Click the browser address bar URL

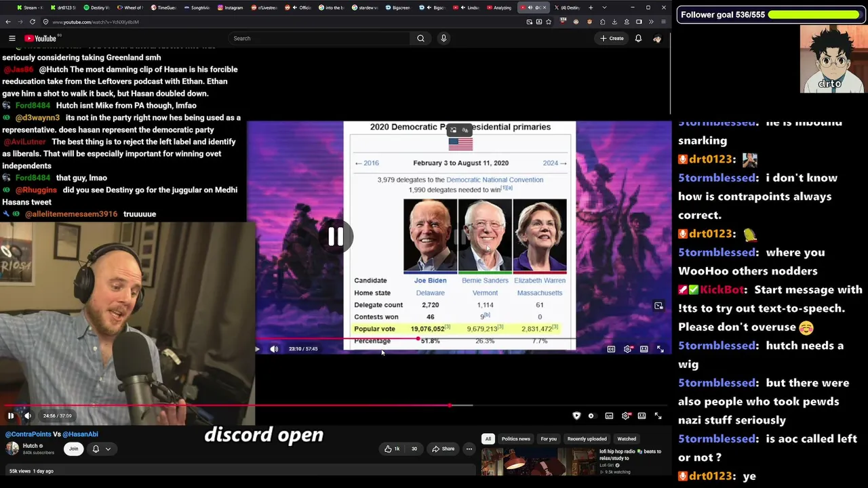point(95,22)
